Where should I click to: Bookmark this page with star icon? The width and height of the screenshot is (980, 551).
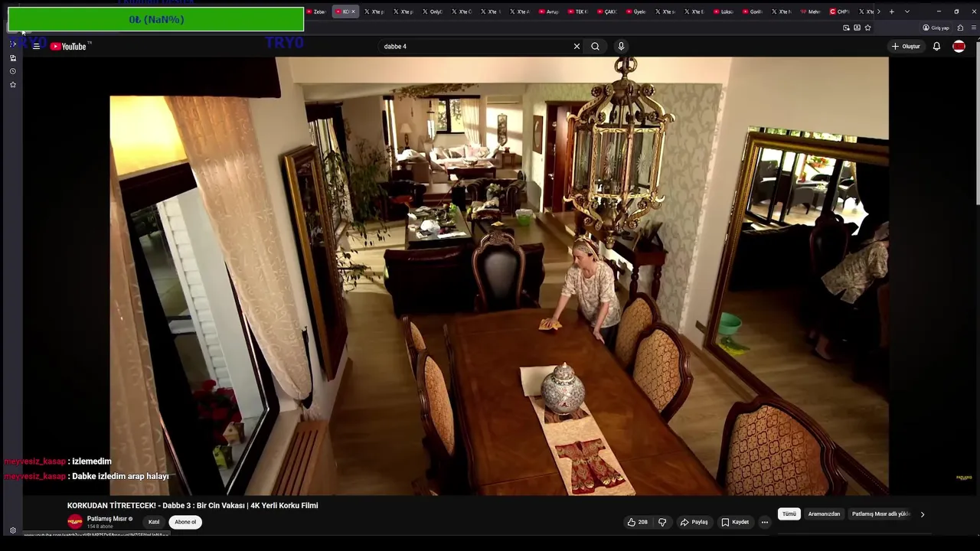[867, 28]
